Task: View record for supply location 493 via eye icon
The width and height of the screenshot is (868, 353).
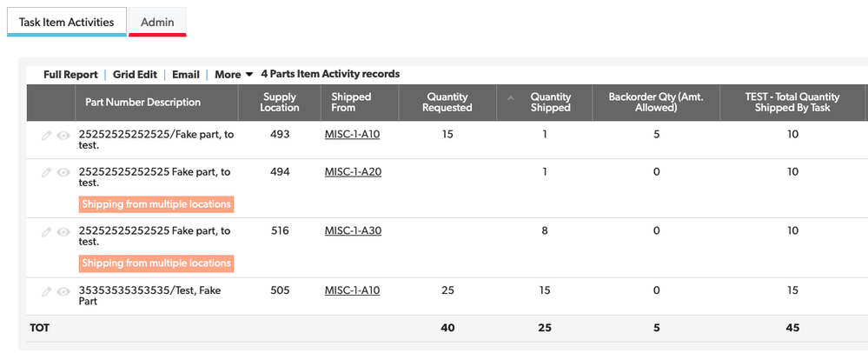Action: 63,136
